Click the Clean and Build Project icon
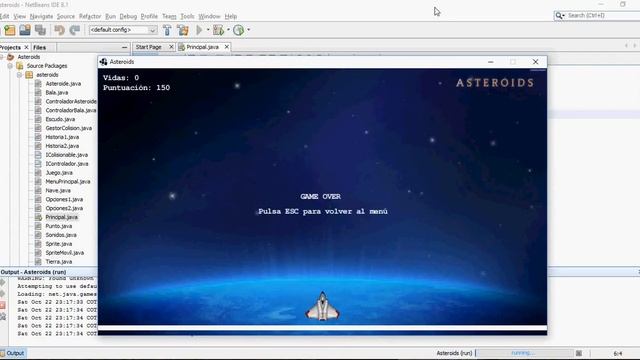 [x=182, y=30]
